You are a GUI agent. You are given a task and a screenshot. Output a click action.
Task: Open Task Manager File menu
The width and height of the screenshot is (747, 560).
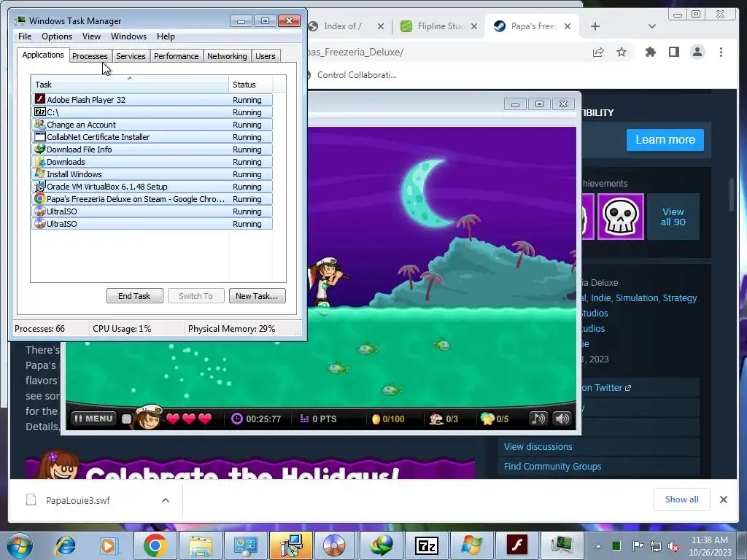point(25,36)
